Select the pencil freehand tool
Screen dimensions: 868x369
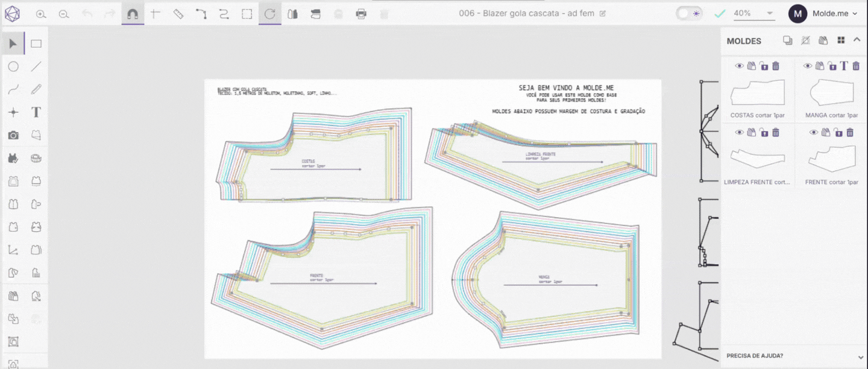click(36, 89)
